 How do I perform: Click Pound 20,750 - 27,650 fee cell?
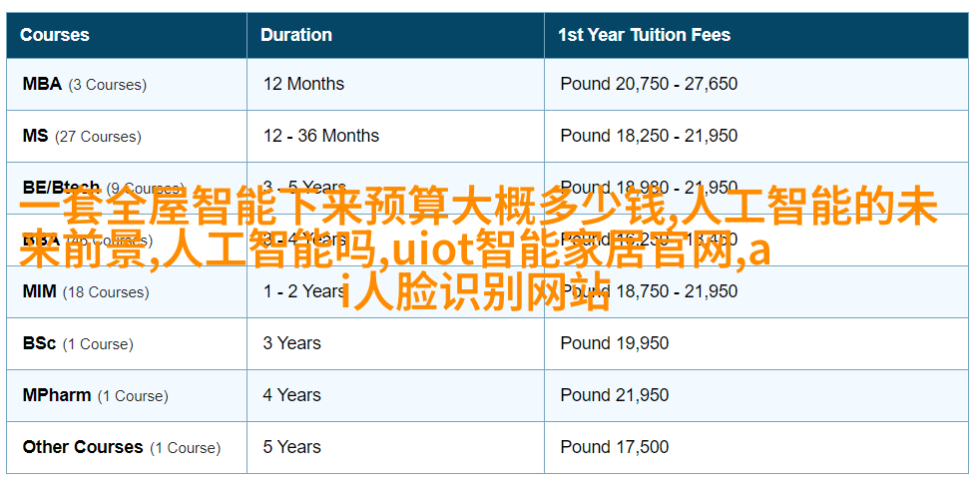click(x=649, y=84)
